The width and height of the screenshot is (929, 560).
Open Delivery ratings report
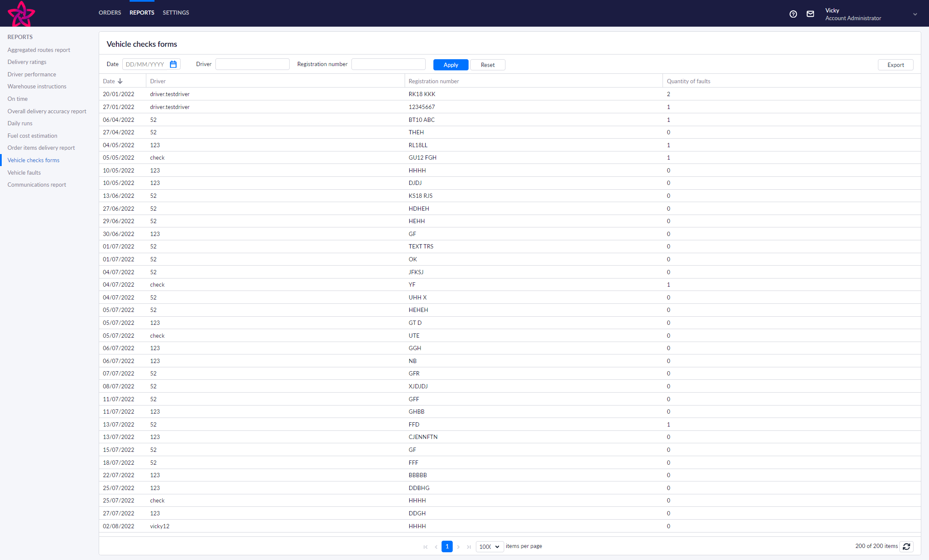pos(27,62)
